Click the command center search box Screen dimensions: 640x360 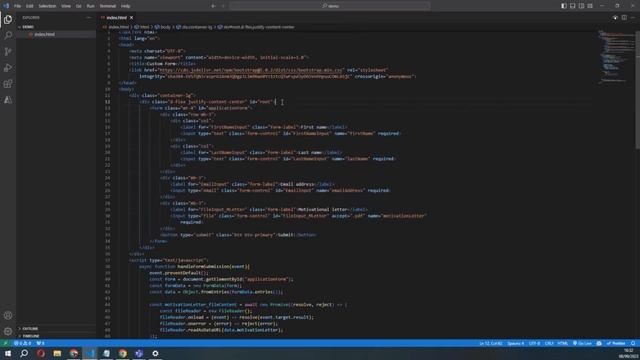pyautogui.click(x=330, y=6)
